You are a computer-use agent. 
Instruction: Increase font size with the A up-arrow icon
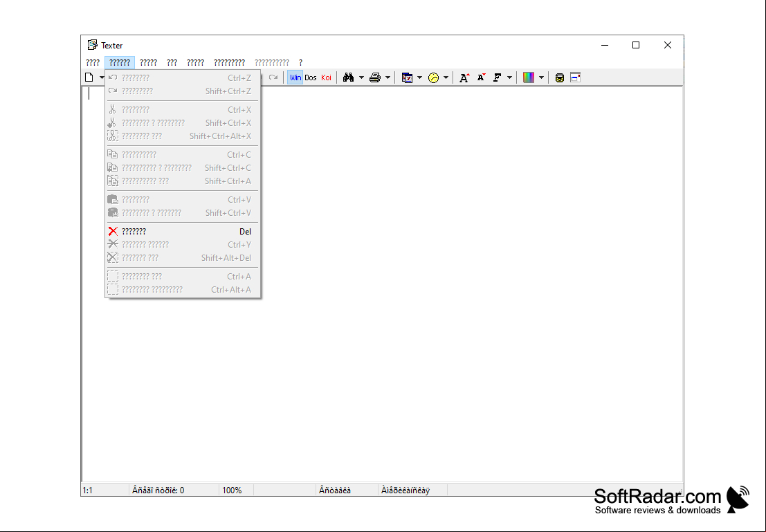464,77
